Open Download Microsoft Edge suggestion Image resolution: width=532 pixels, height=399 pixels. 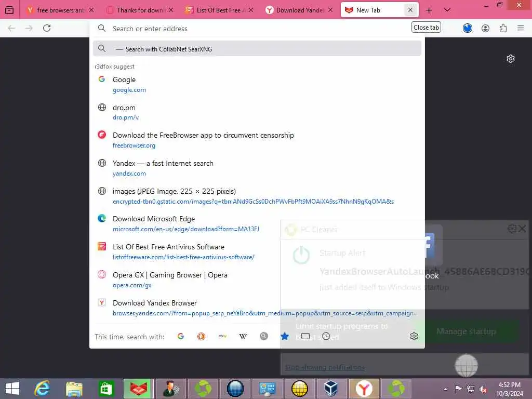(x=257, y=223)
